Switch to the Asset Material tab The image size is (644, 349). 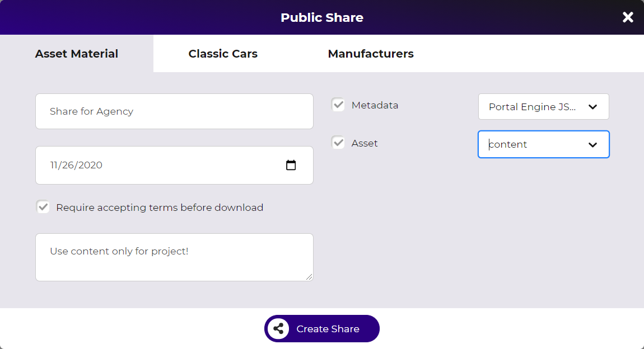pos(76,54)
